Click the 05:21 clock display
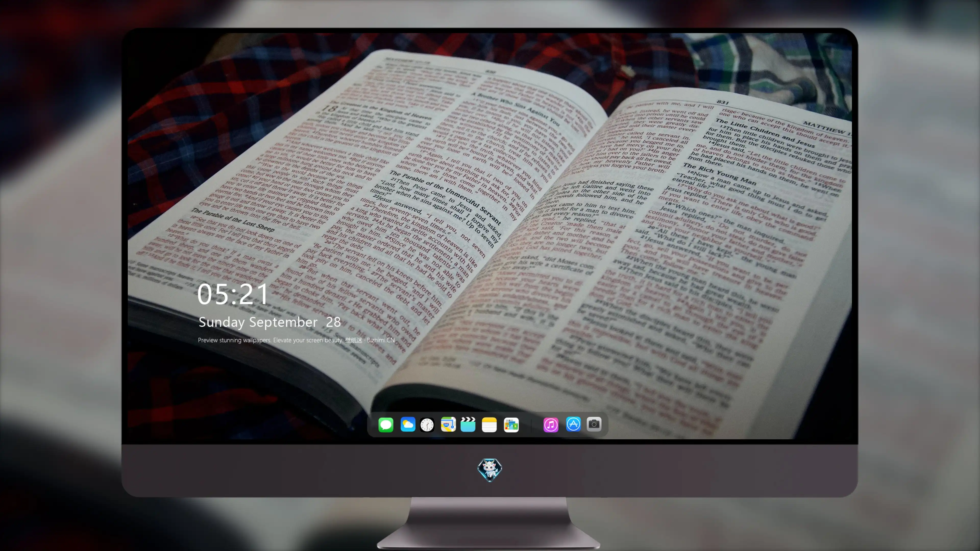 [x=233, y=294]
